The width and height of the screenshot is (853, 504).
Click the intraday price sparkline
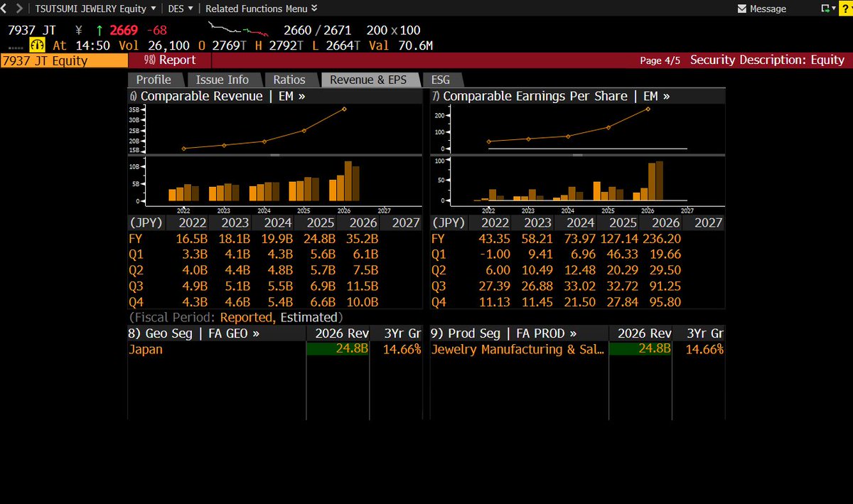(x=238, y=30)
